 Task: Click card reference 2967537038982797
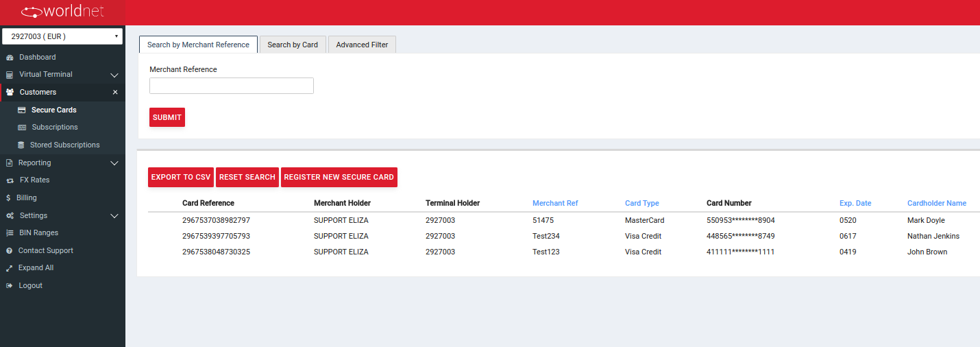216,220
